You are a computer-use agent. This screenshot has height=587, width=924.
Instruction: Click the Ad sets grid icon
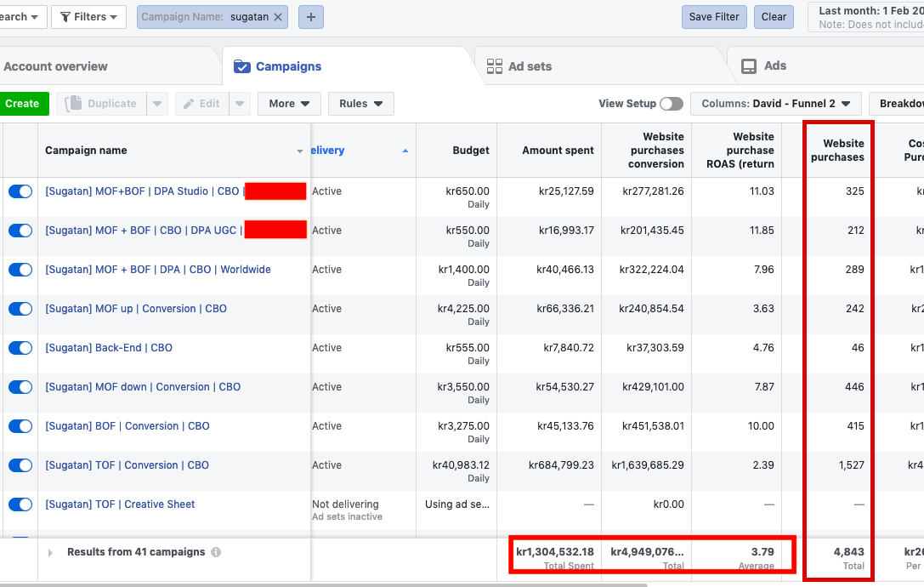[495, 66]
